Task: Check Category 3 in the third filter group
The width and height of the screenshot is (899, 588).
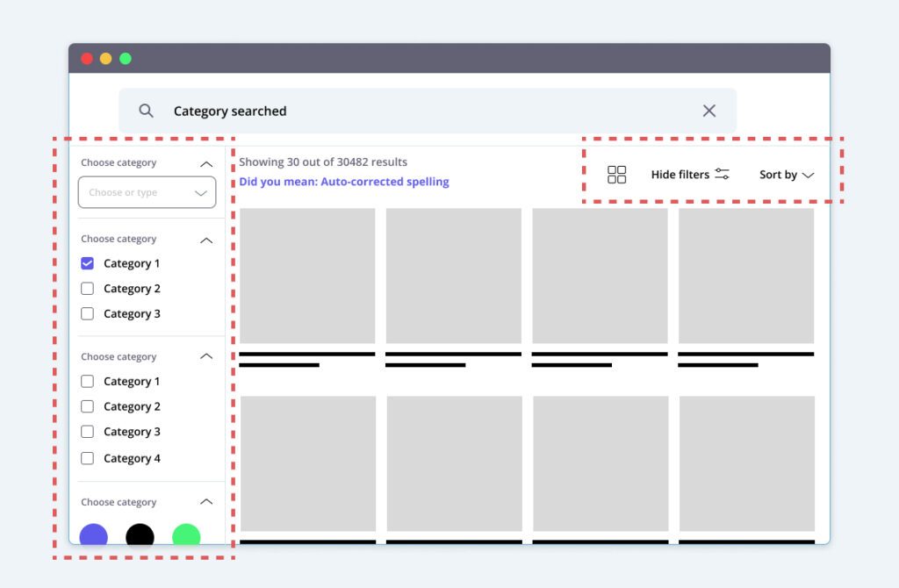Action: coord(87,432)
